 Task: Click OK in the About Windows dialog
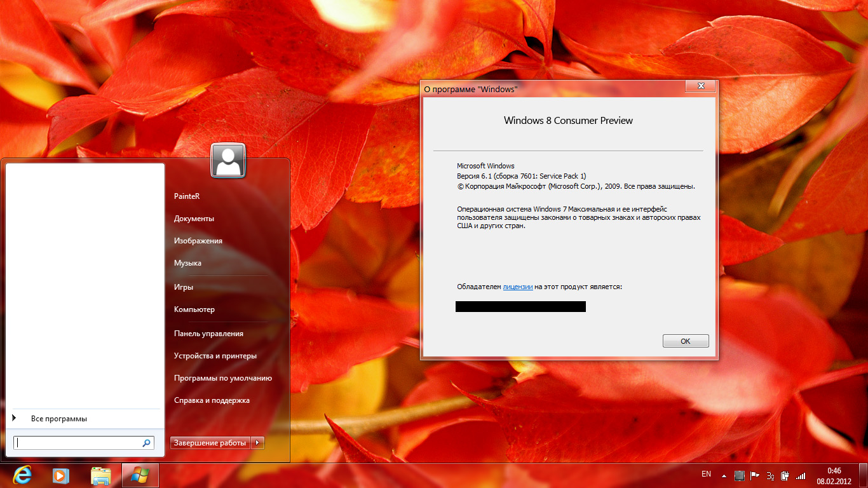coord(686,341)
